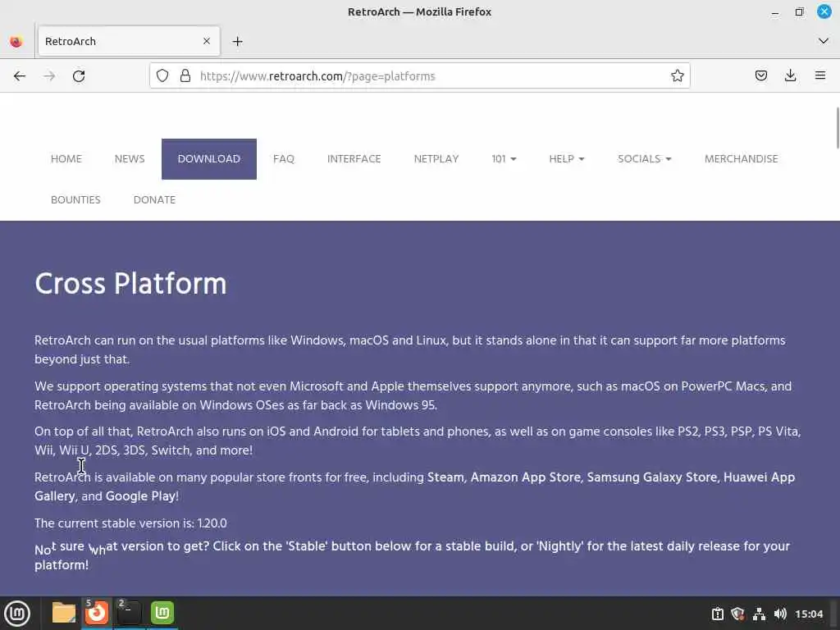The height and width of the screenshot is (630, 840).
Task: Open a new tab with plus
Action: point(238,42)
